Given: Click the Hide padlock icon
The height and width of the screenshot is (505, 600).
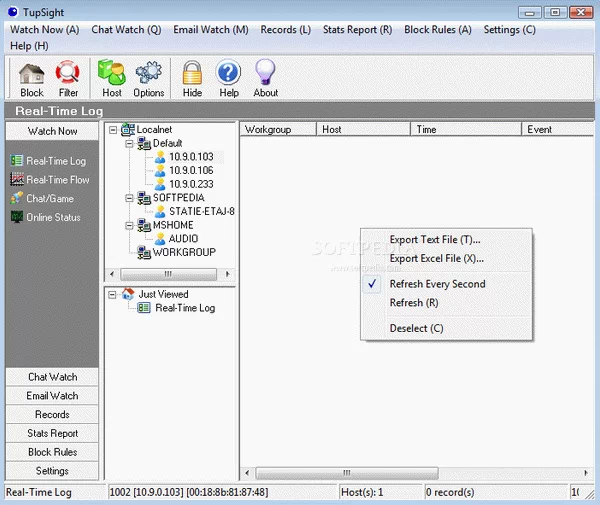Looking at the screenshot, I should click(192, 78).
